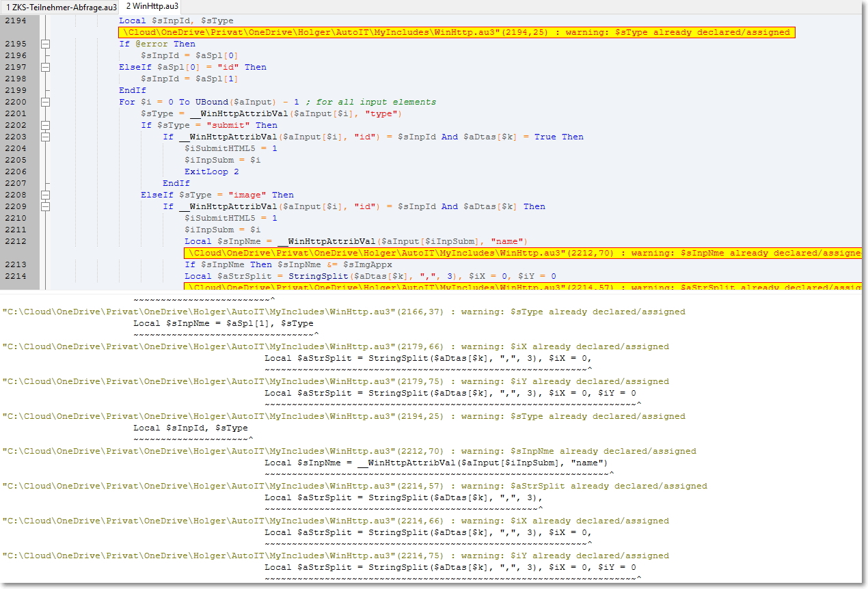Image resolution: width=868 pixels, height=589 pixels.
Task: Collapse the ElseIf fold at line 2197
Action: (46, 67)
